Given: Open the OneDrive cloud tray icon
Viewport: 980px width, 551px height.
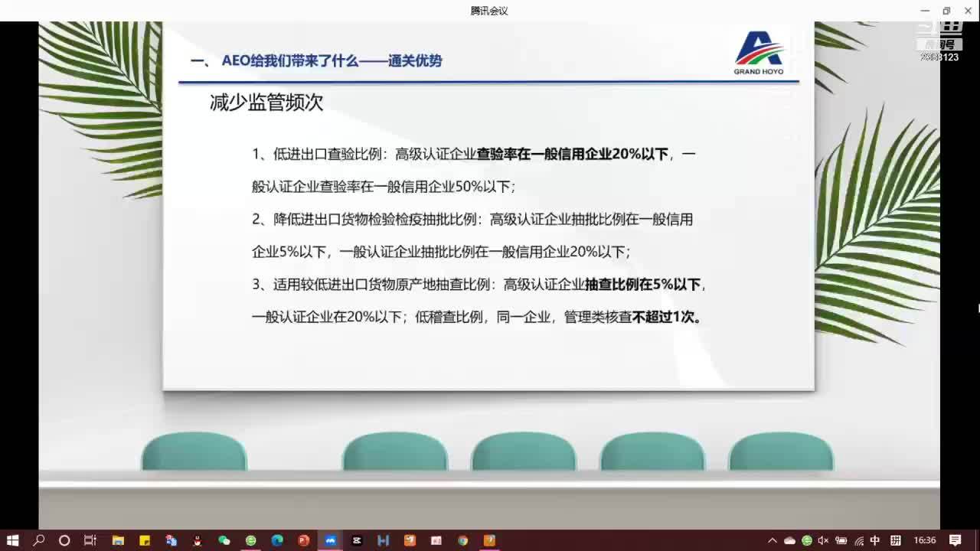Looking at the screenshot, I should (x=789, y=540).
